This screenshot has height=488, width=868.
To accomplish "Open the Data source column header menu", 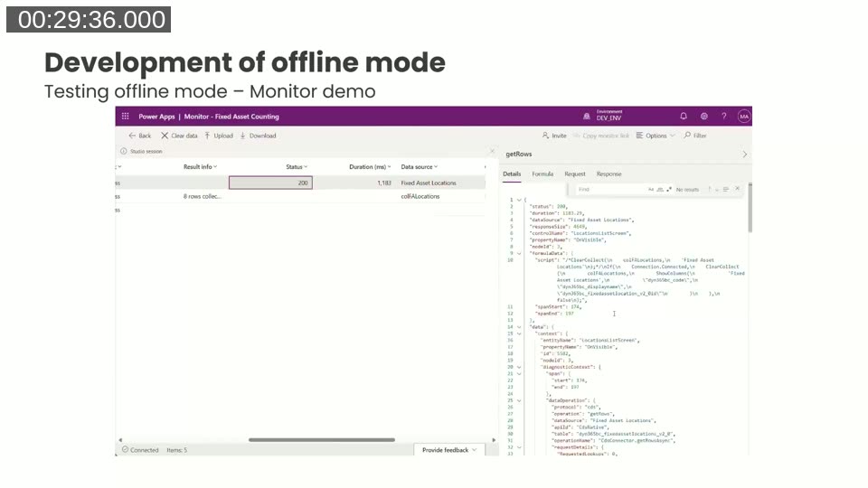I will (x=419, y=166).
